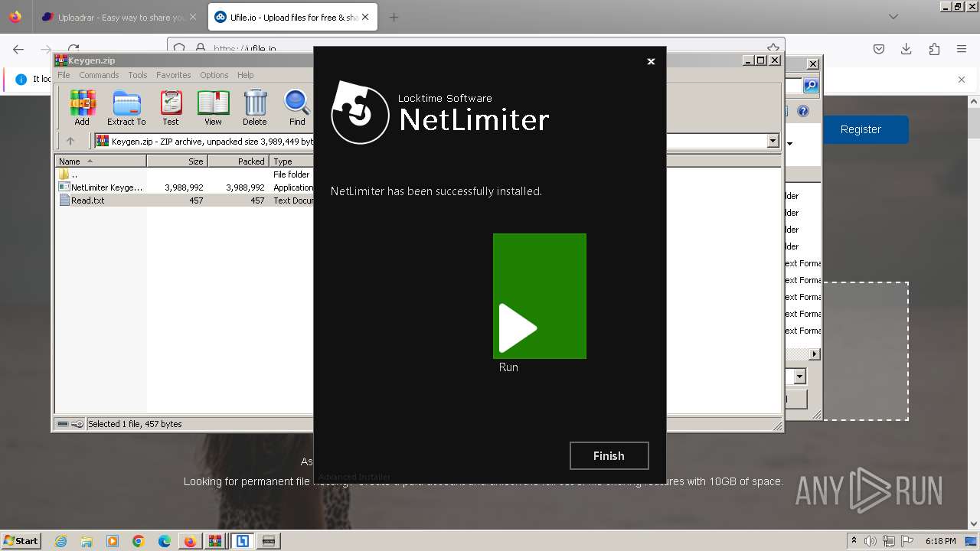Image resolution: width=980 pixels, height=551 pixels.
Task: Click the Add icon in WinRAR toolbar
Action: point(82,108)
